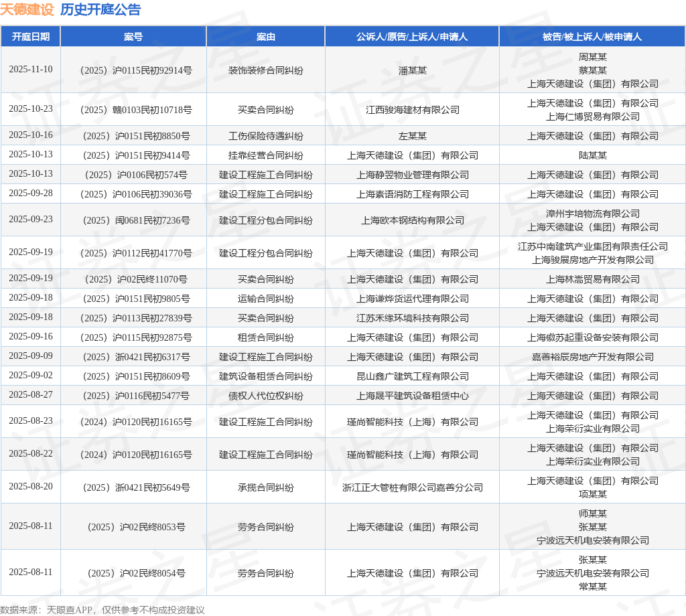Select the date 2025-08-22
The image size is (686, 616).
coord(31,454)
